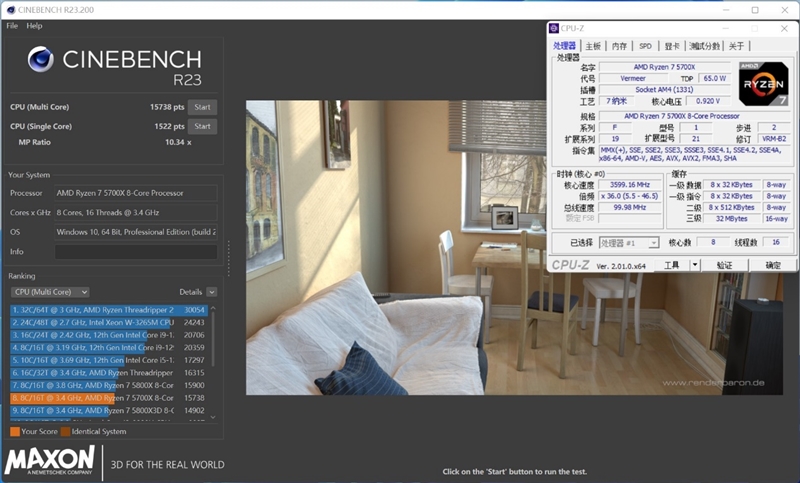The height and width of the screenshot is (483, 800).
Task: Select ranking row 9 Ryzen 7 5800X3D
Action: tap(109, 410)
